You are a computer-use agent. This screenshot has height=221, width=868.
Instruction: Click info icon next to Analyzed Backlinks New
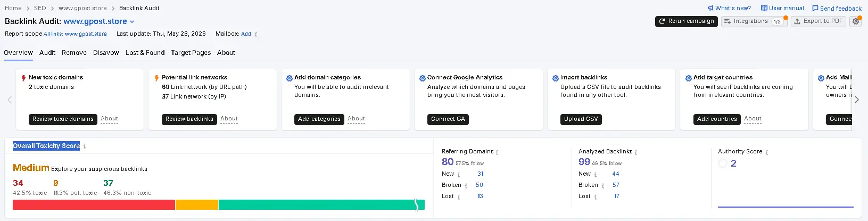tap(596, 175)
